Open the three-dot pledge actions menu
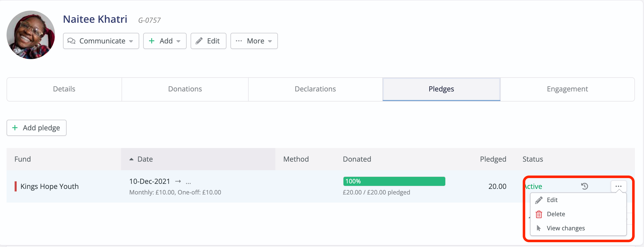Screen dimensions: 644x247 pos(618,186)
